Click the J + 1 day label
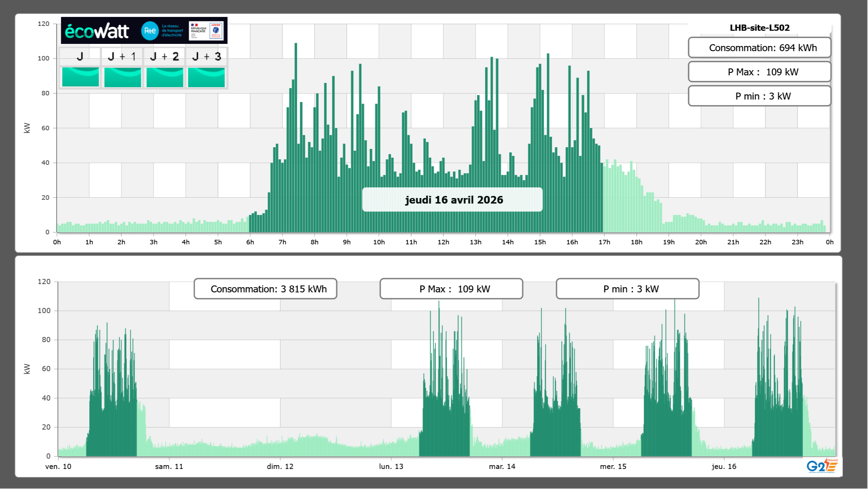 (x=122, y=56)
